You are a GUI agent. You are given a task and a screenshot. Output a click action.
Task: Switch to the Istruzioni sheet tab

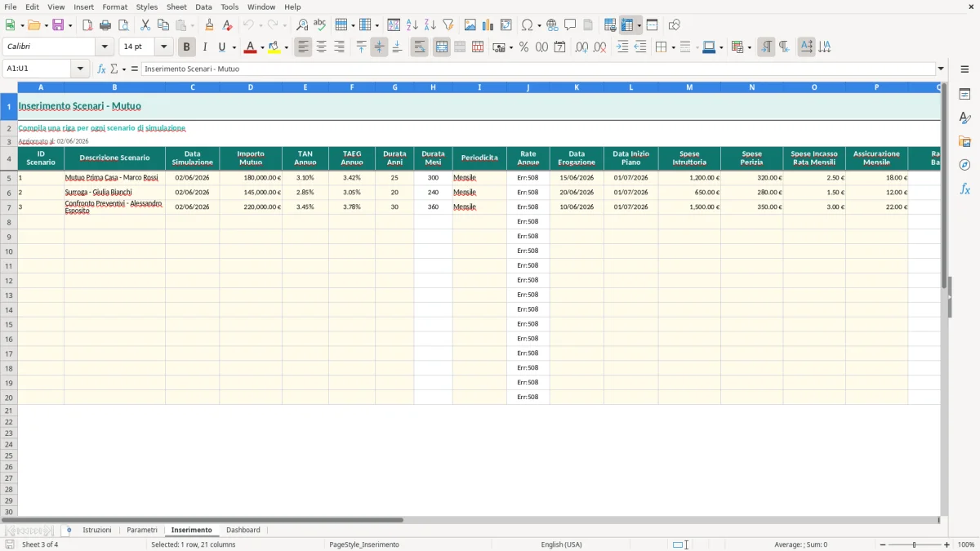coord(97,530)
